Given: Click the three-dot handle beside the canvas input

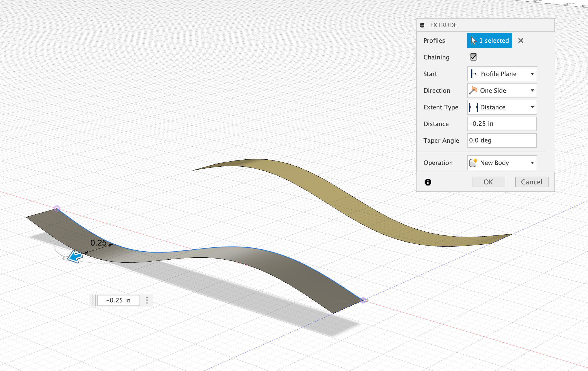Looking at the screenshot, I should click(x=147, y=300).
